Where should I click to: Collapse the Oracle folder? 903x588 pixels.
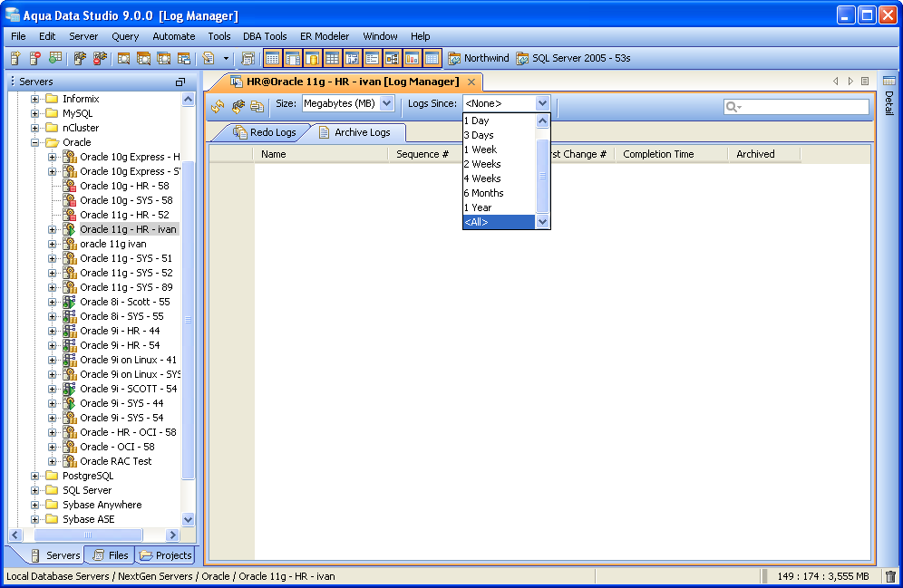(35, 142)
